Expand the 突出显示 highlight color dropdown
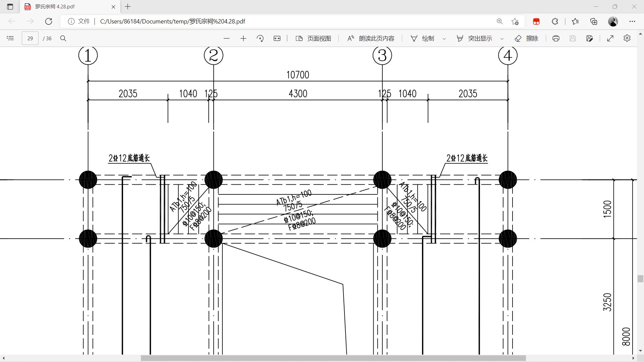This screenshot has height=362, width=644. 502,39
